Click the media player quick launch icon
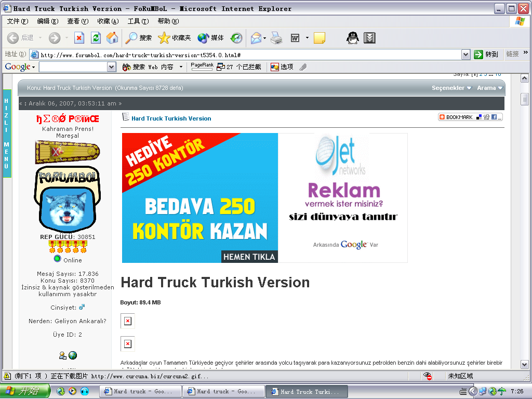 coord(73,391)
